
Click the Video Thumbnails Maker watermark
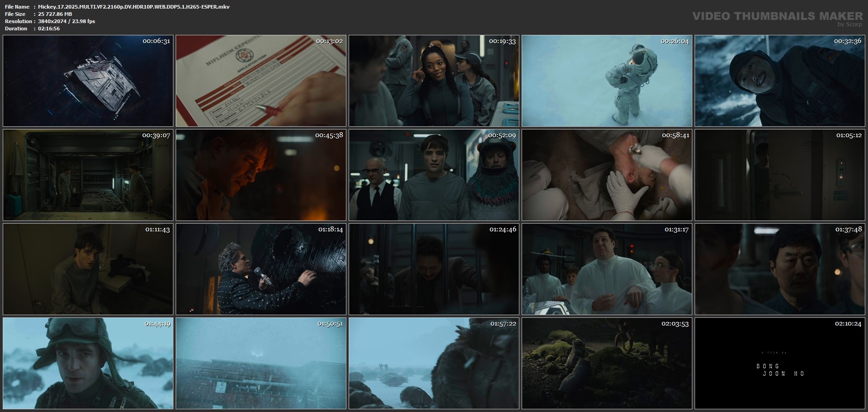tap(777, 17)
